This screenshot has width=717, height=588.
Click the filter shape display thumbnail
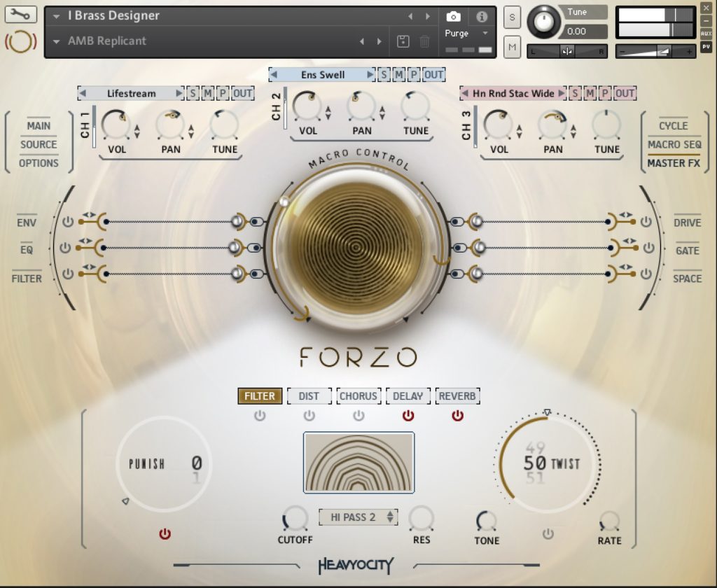click(x=359, y=463)
